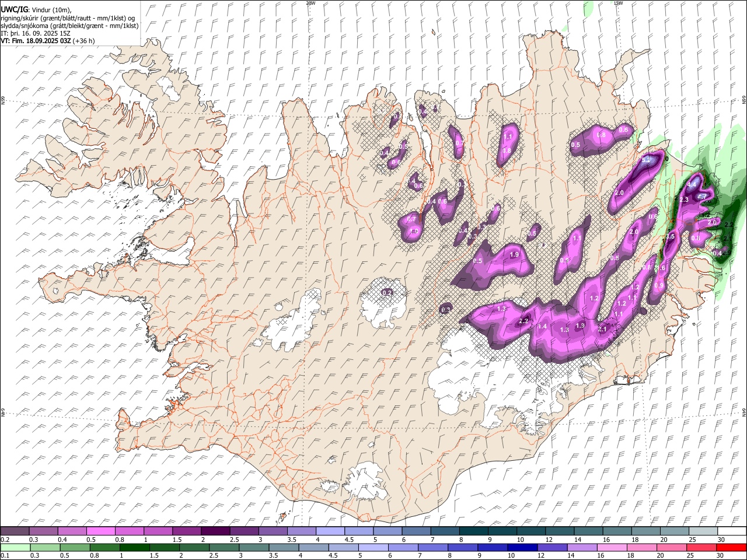Click the '4.4' precipitation value on the map

tap(692, 184)
